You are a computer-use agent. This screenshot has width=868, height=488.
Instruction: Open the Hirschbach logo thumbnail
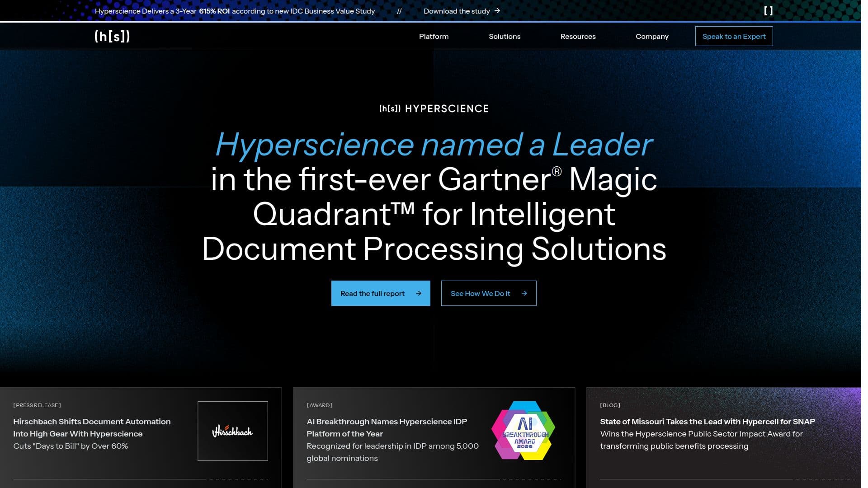pos(233,431)
